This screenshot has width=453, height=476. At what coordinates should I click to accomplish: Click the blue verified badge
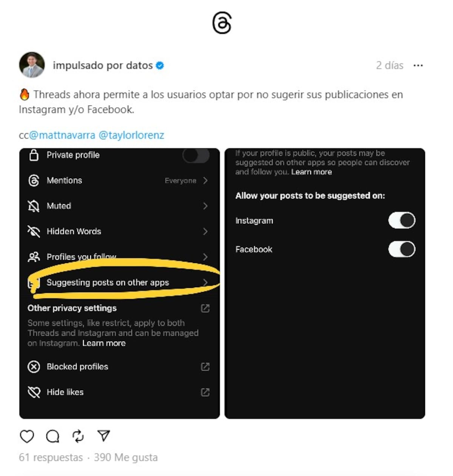tap(160, 65)
